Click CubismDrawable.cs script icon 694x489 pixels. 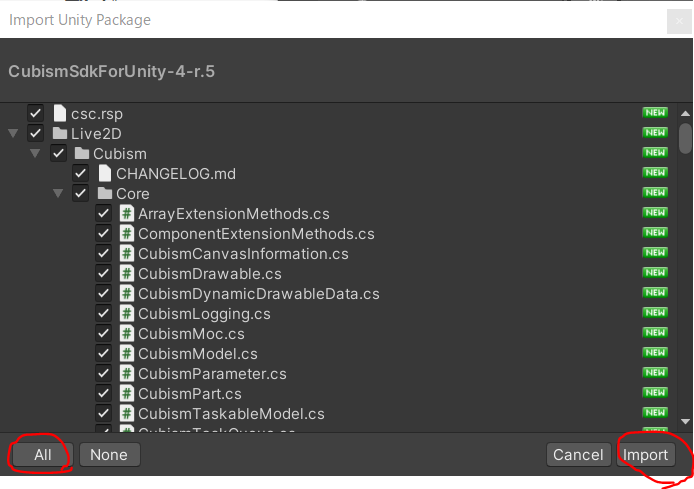[127, 273]
